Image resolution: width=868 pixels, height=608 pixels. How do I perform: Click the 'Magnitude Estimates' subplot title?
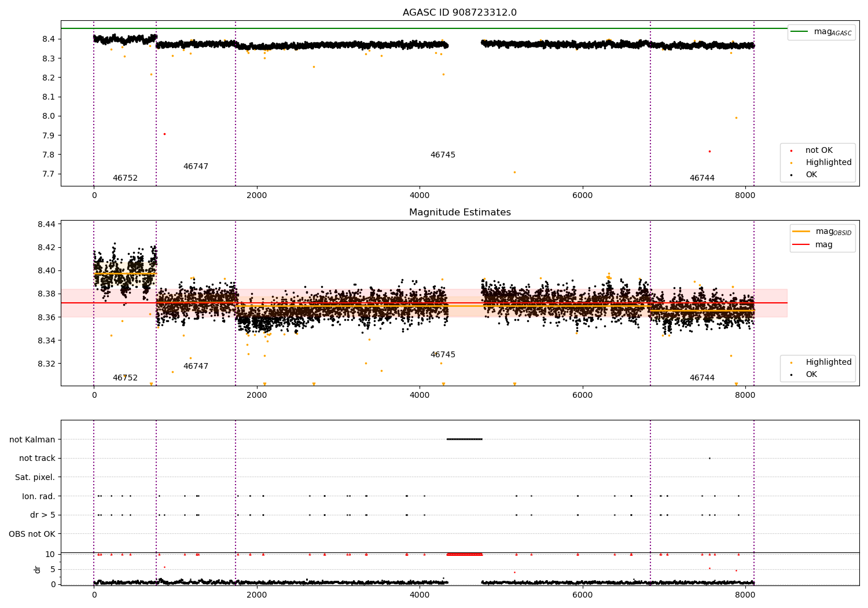[x=460, y=213]
